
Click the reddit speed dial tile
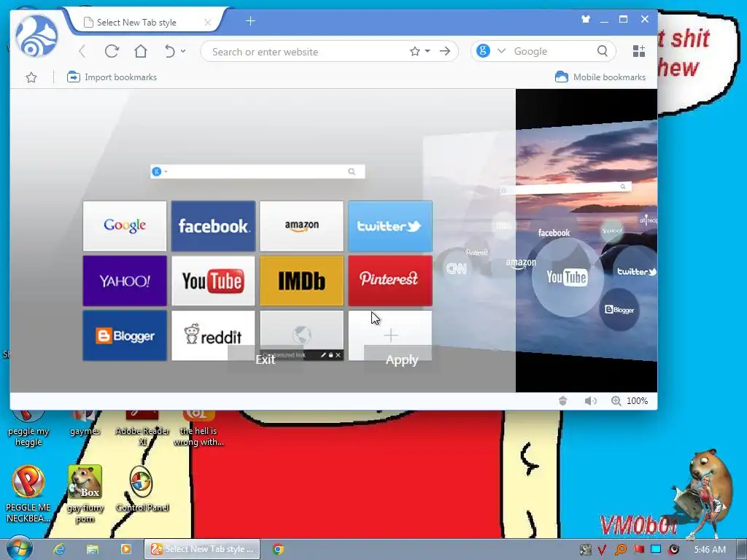click(x=214, y=335)
